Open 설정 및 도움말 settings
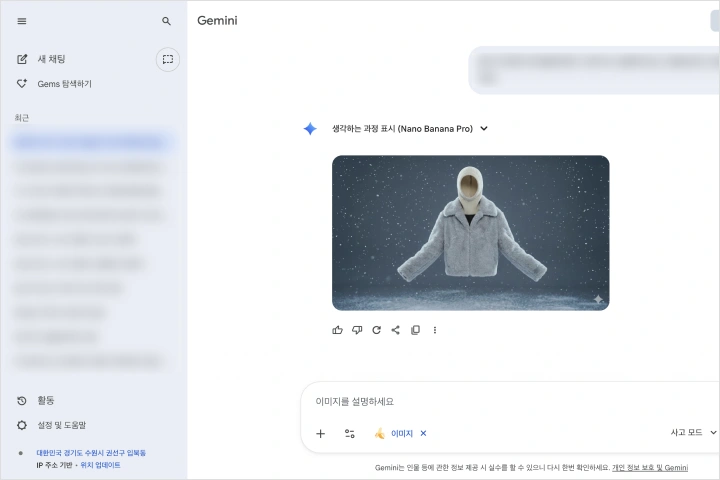Image resolution: width=720 pixels, height=480 pixels. (51, 425)
